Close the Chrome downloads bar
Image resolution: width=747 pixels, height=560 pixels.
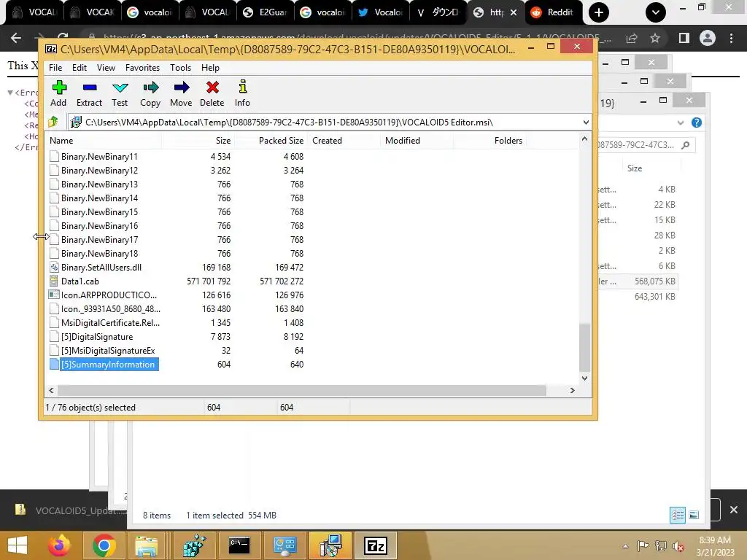click(x=734, y=510)
